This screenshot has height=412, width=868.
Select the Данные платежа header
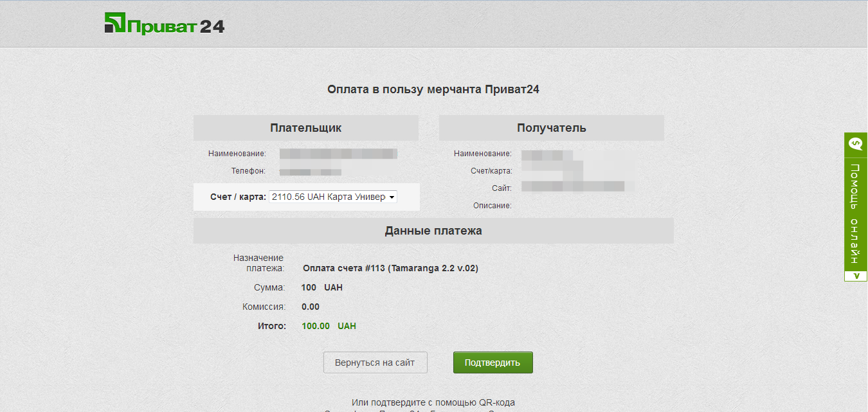click(x=433, y=231)
